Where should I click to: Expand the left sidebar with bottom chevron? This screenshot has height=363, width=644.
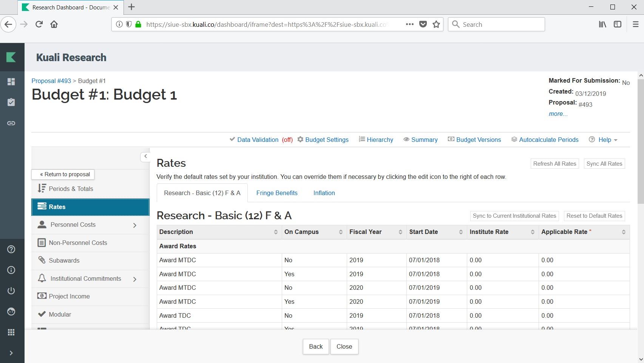(x=11, y=353)
